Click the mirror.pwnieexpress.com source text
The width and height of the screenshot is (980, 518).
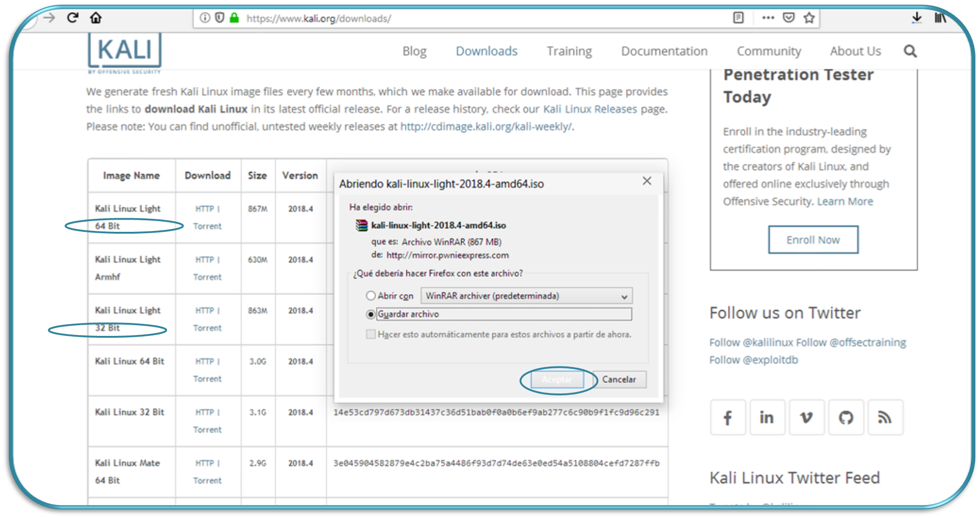(448, 255)
